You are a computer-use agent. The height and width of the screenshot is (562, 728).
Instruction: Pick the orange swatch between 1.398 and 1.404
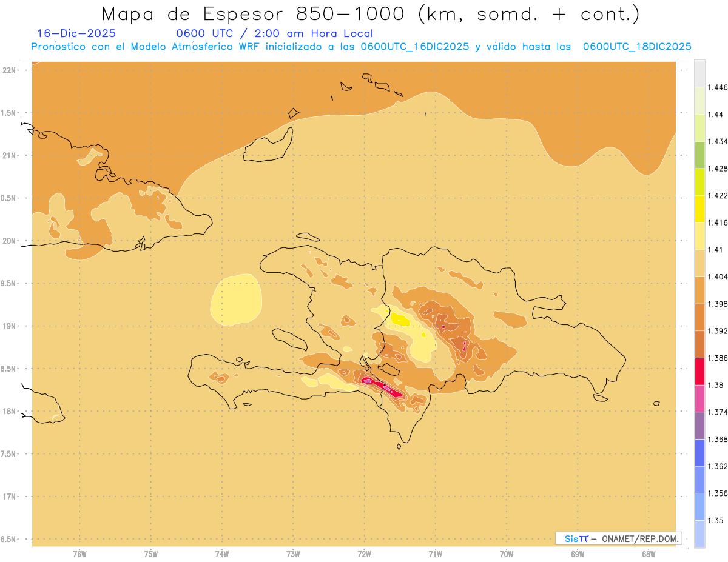[699, 290]
